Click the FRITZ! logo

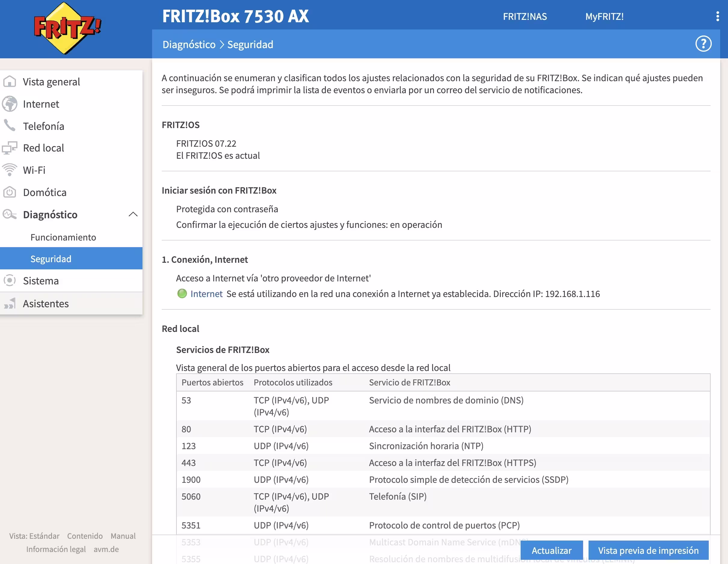[x=68, y=28]
